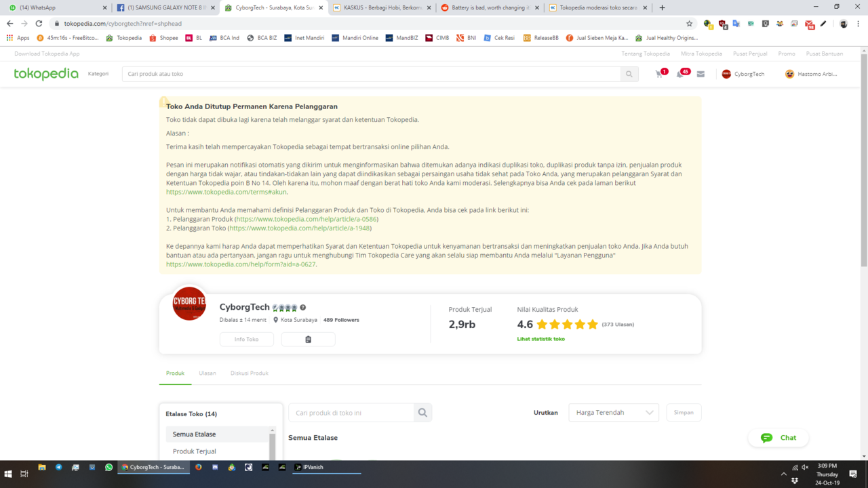Click the Chrome address bar URL
Screen dimensions: 868x488
[x=123, y=24]
